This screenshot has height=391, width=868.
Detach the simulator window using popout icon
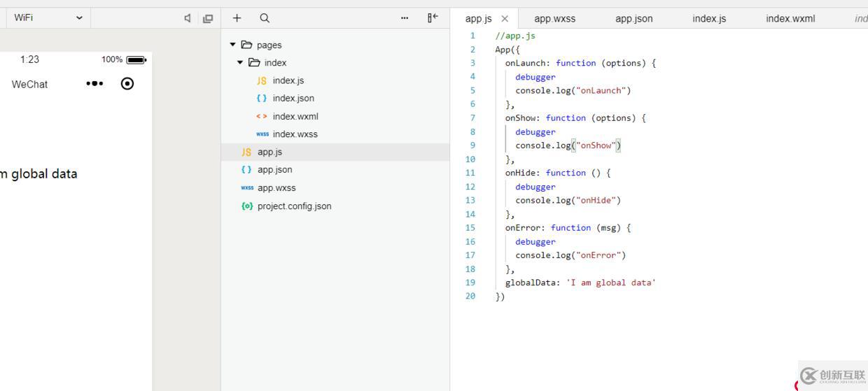click(x=208, y=18)
